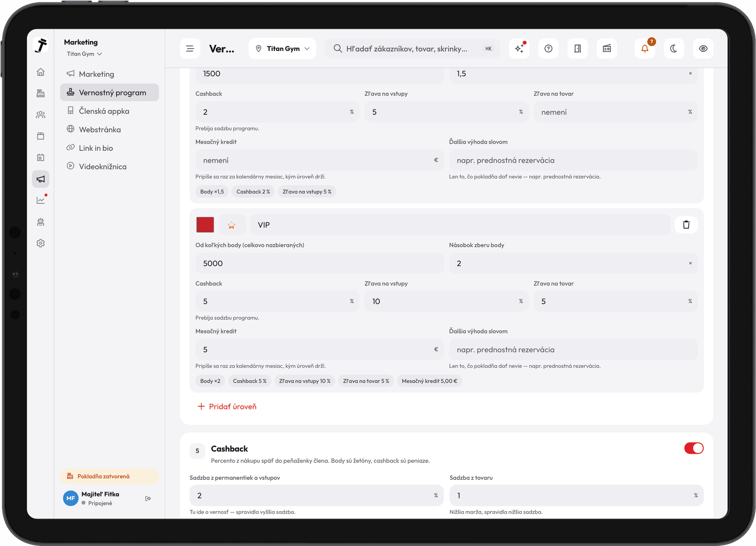Open Link in bio menu item
This screenshot has height=546, width=756.
pyautogui.click(x=110, y=148)
